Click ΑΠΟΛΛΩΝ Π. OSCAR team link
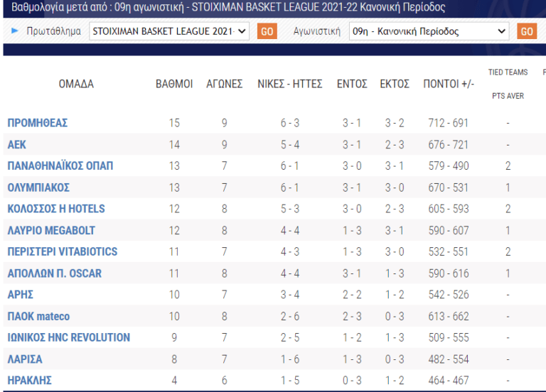This screenshot has width=546, height=392. (54, 273)
